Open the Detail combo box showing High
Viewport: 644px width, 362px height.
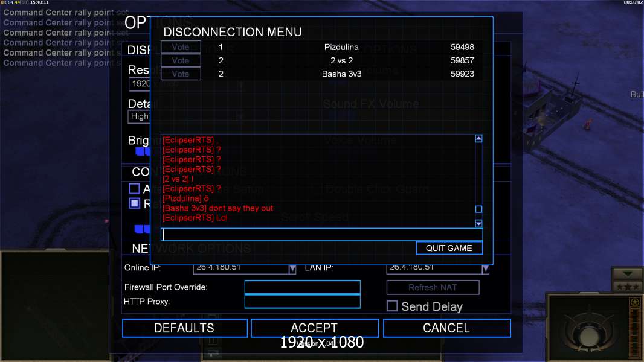140,116
